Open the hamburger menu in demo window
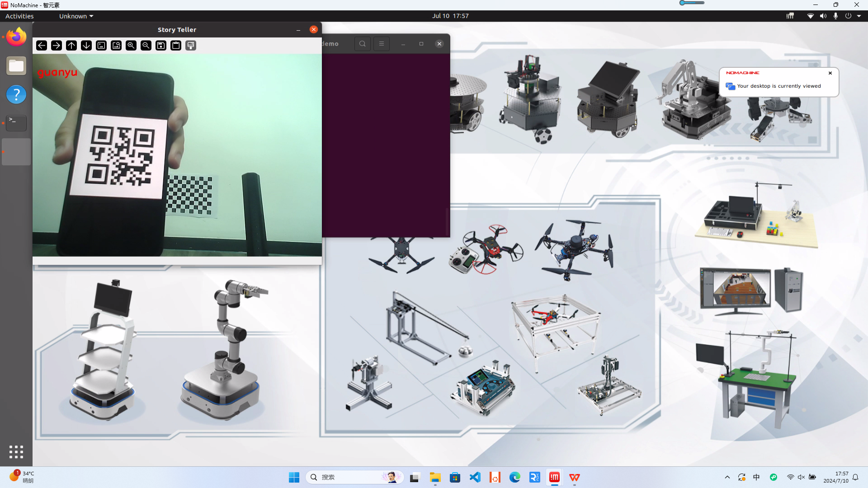The height and width of the screenshot is (488, 868). [382, 44]
